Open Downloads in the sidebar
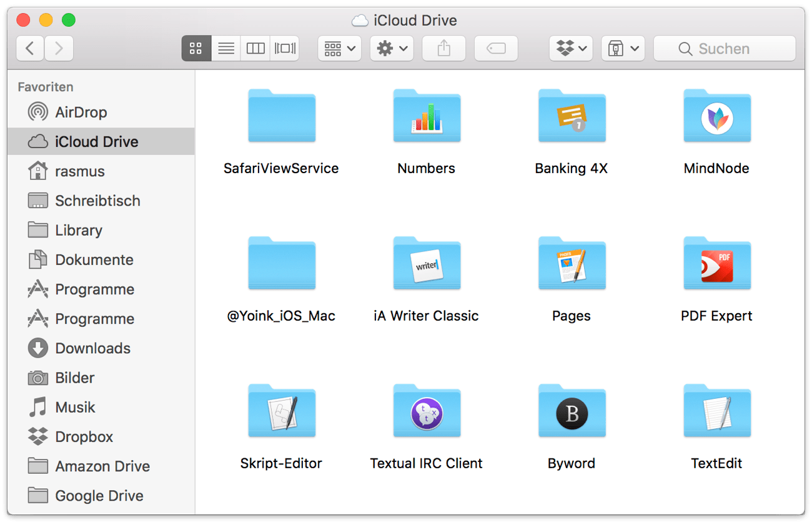The width and height of the screenshot is (812, 522). (x=101, y=348)
